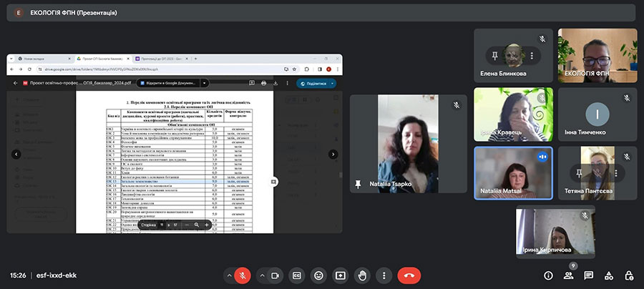This screenshot has height=289, width=644.
Task: Close the PDF preview with back arrow
Action: [x=16, y=83]
